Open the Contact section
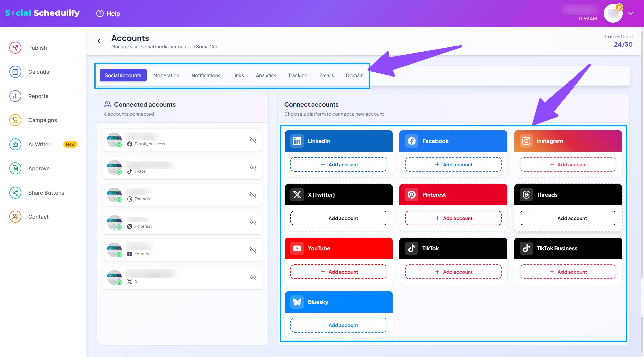644x357 pixels. [x=38, y=217]
